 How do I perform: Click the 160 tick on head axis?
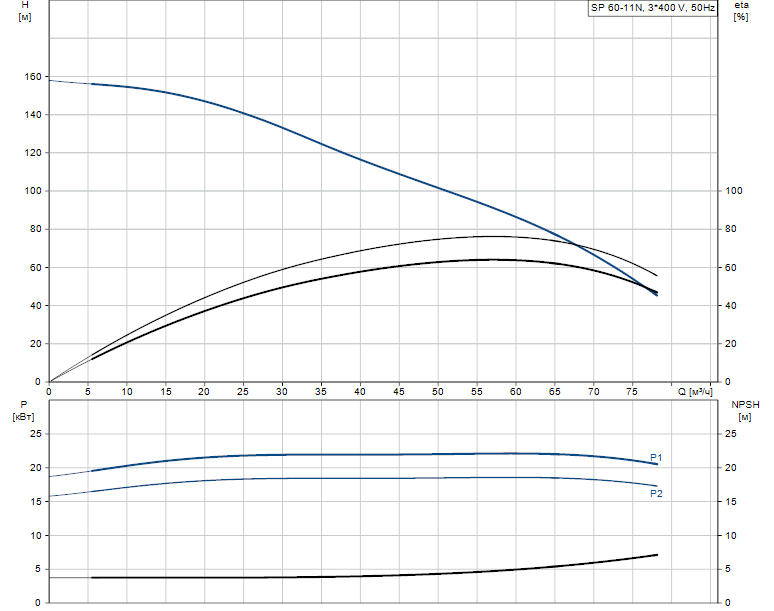click(x=33, y=76)
